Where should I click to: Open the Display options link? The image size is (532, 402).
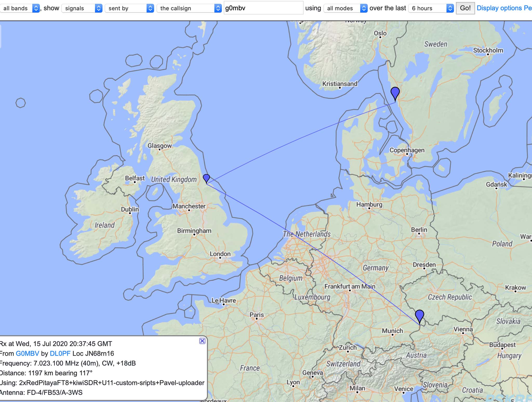(x=499, y=8)
